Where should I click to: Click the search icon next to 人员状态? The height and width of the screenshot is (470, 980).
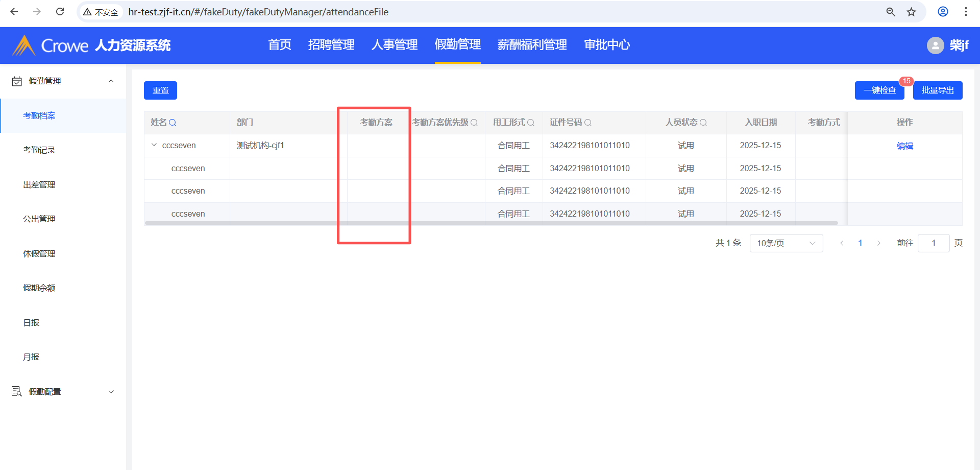point(703,123)
